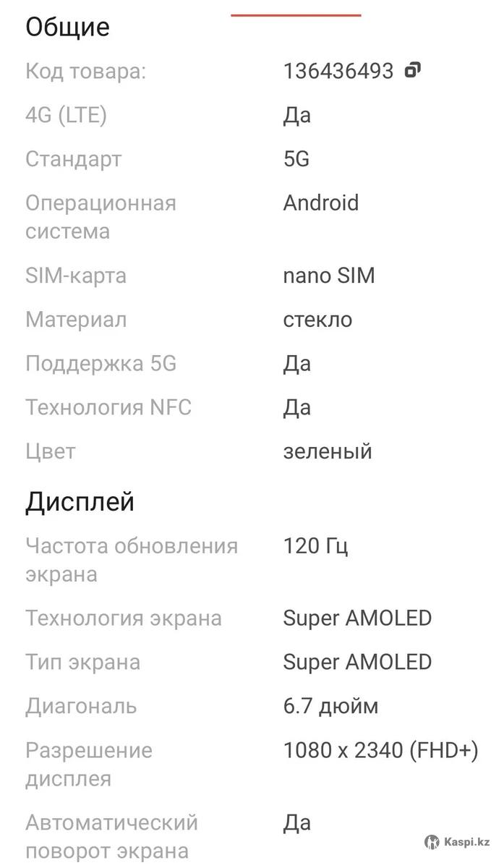Tap the 'Дисплей' section heading
This screenshot has width=504, height=868.
tap(80, 501)
